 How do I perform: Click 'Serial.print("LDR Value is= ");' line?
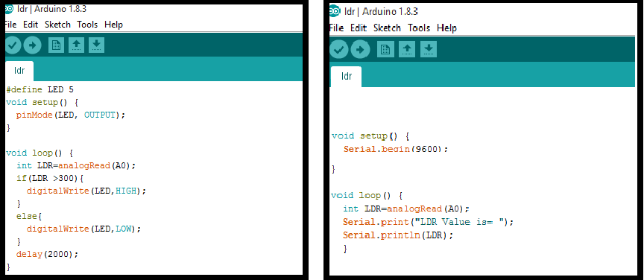pyautogui.click(x=429, y=222)
